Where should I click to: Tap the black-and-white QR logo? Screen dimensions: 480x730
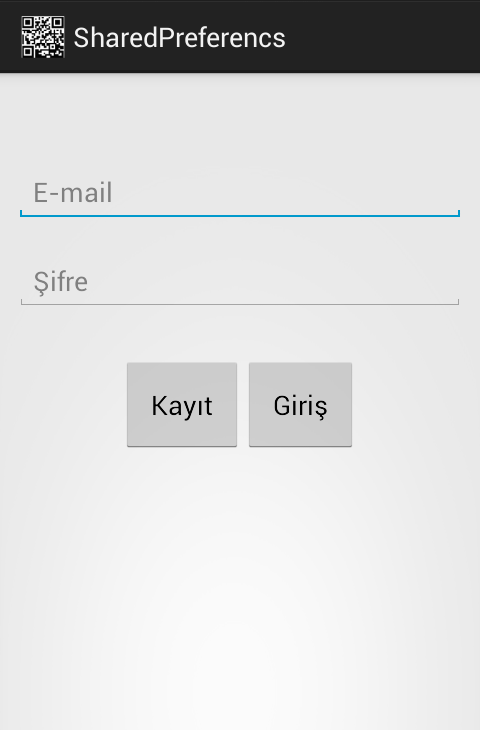pyautogui.click(x=43, y=37)
